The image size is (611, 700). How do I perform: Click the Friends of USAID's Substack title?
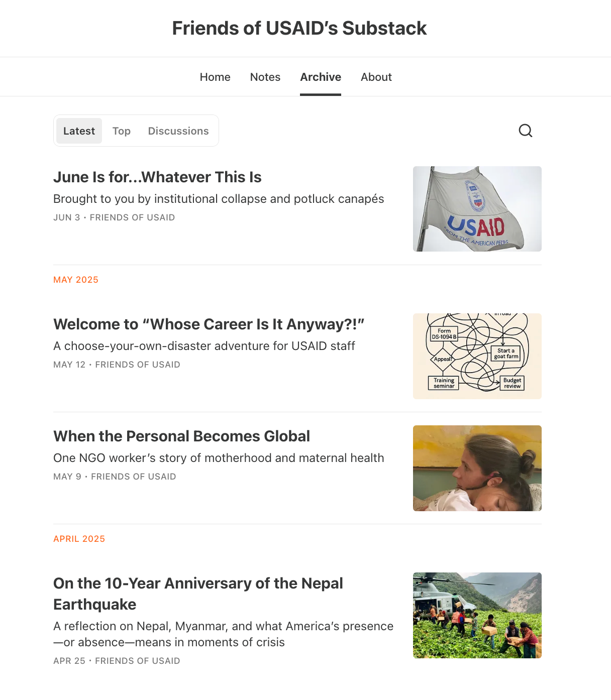pyautogui.click(x=299, y=28)
